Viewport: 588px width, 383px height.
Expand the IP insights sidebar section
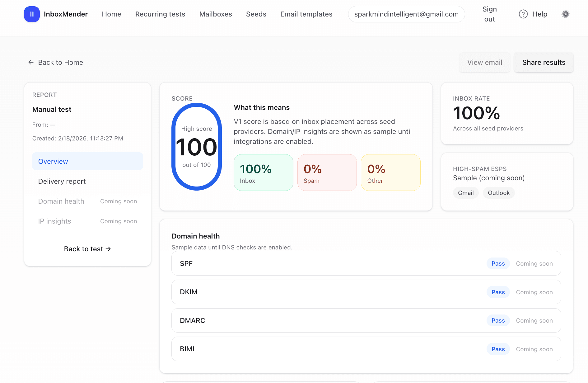(54, 221)
